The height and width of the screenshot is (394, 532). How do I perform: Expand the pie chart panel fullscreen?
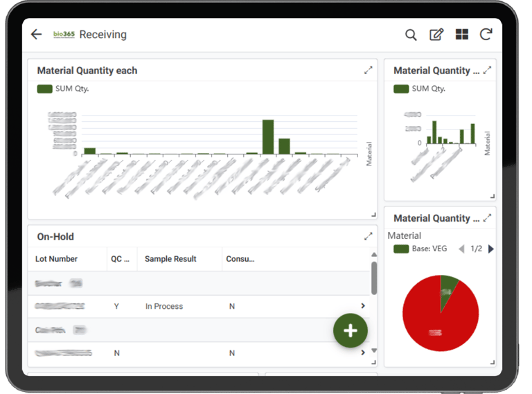tap(487, 217)
